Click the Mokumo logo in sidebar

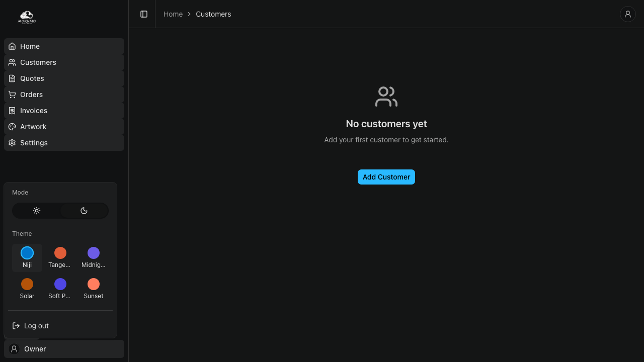(x=27, y=18)
